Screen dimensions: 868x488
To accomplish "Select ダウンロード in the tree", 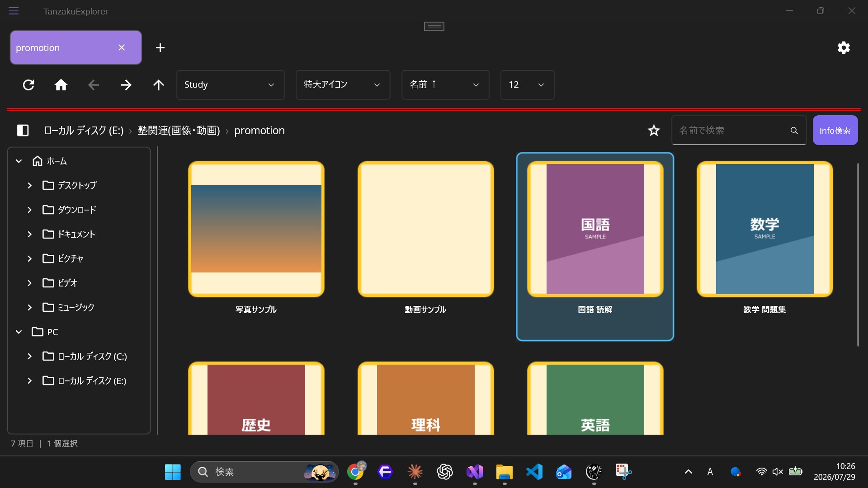I will (70, 210).
